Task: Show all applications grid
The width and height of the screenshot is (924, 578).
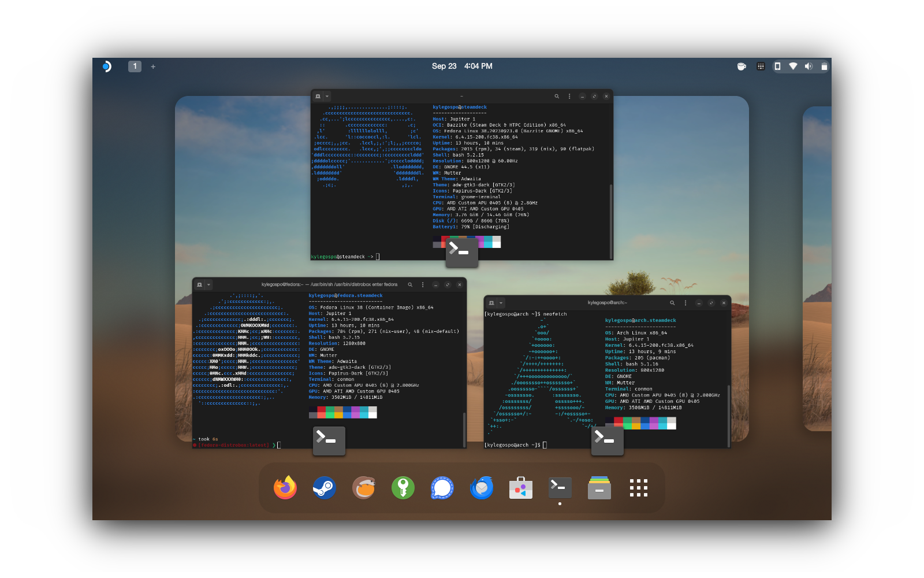Action: tap(639, 488)
